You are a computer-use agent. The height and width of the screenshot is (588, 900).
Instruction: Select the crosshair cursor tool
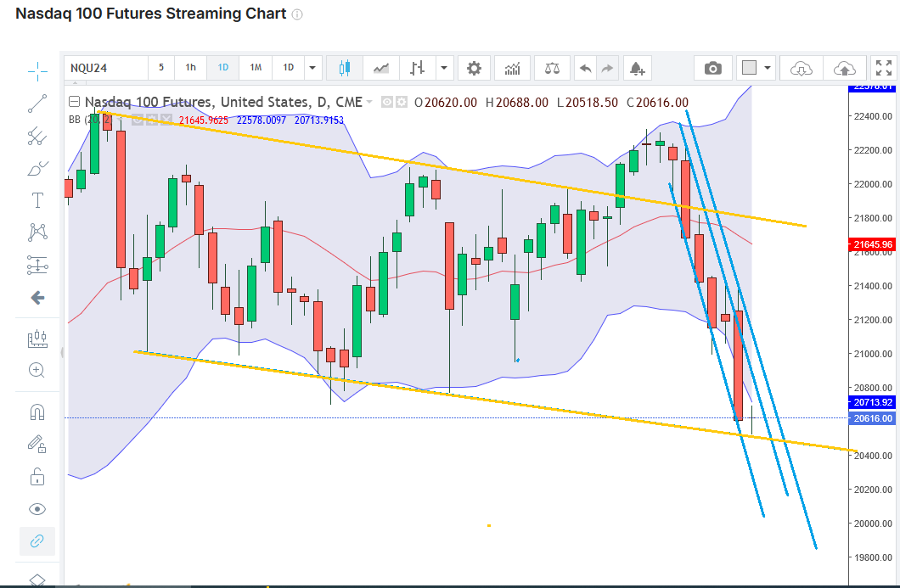[37, 72]
